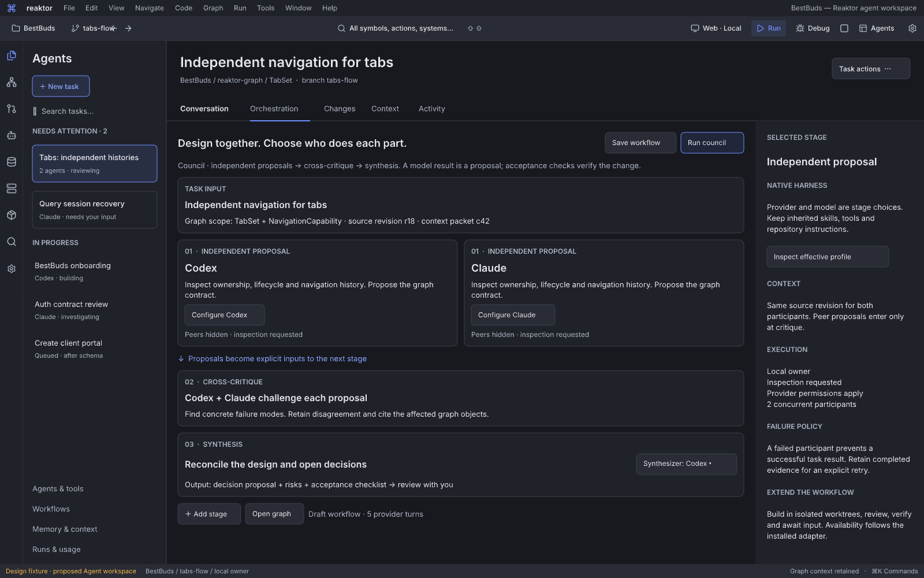Click Configure Claude
Viewport: 924px width, 578px height.
click(513, 315)
